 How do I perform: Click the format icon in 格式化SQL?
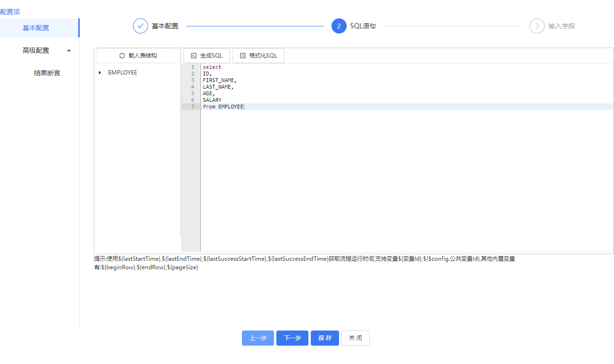pos(242,56)
